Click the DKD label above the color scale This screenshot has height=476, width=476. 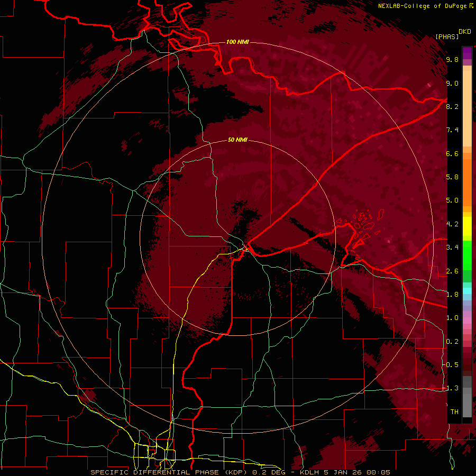tap(465, 32)
